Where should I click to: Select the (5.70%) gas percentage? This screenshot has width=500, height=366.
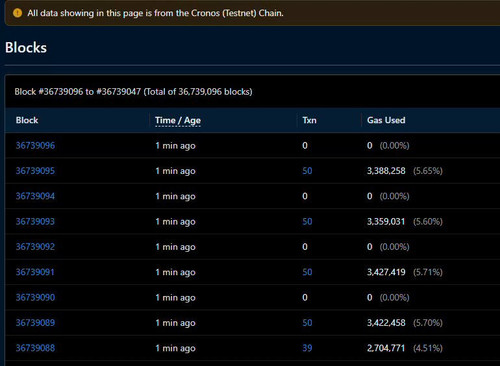[428, 323]
